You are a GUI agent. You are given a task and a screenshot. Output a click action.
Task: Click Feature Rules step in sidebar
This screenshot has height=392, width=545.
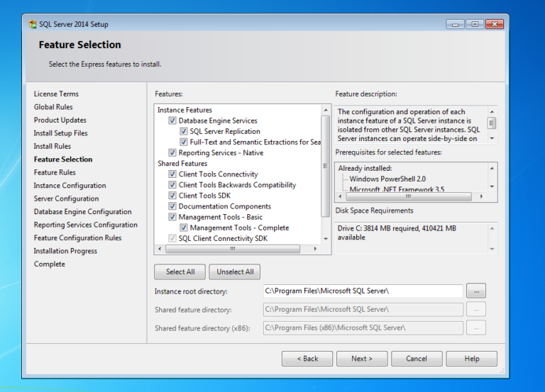(55, 172)
